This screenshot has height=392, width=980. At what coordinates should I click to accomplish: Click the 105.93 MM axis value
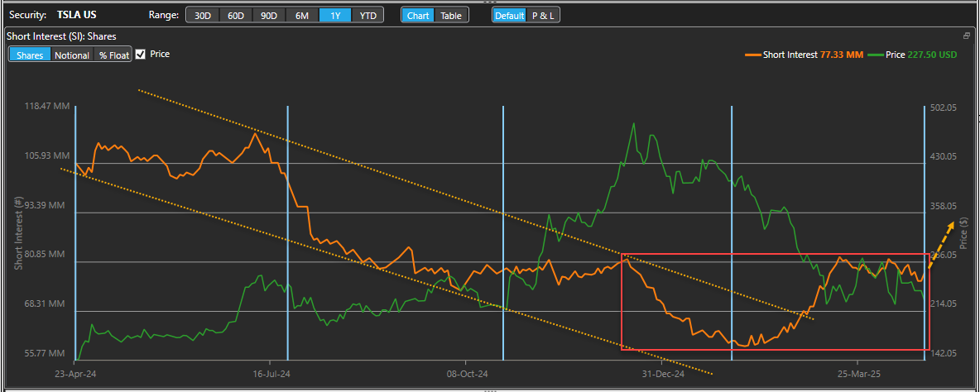[x=47, y=156]
